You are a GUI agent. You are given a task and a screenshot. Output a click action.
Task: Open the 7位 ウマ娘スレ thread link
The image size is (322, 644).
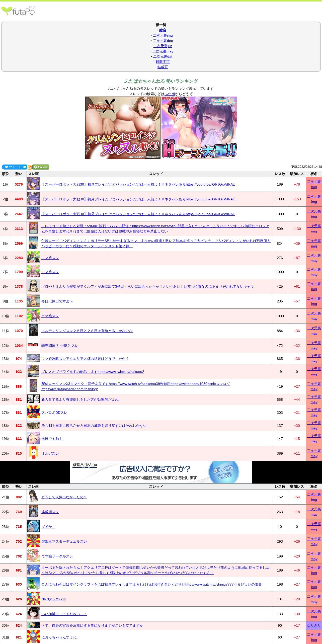point(50,272)
